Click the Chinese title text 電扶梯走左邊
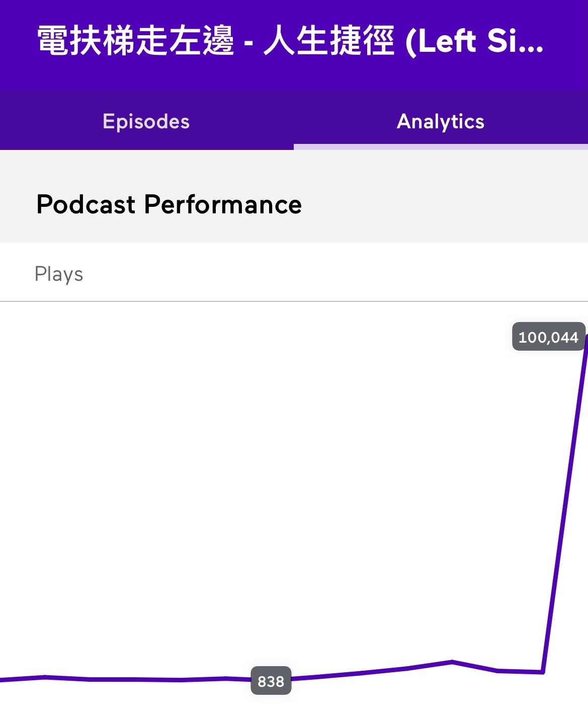Screen dimensions: 588x713 point(136,40)
